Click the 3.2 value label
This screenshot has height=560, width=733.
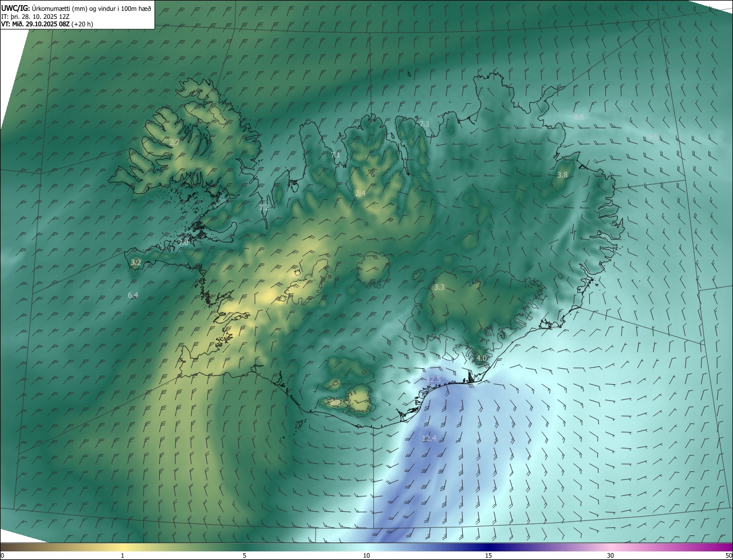[136, 262]
